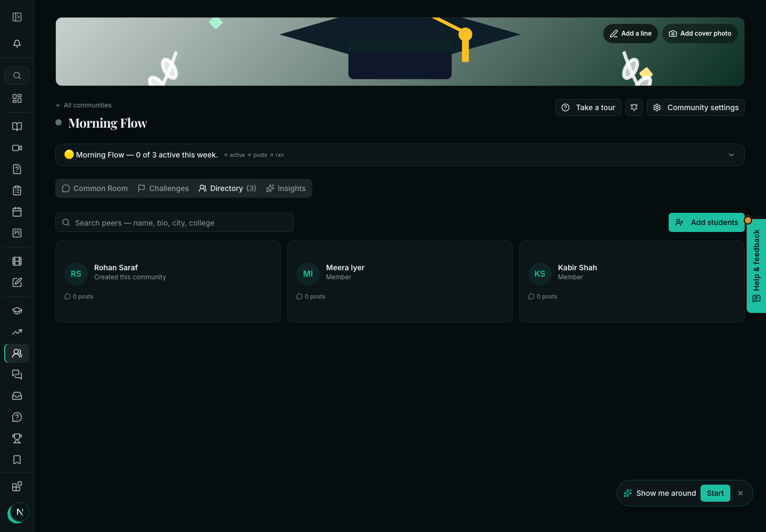Open the film strip icon
Viewport: 766px width, 532px height.
17,261
